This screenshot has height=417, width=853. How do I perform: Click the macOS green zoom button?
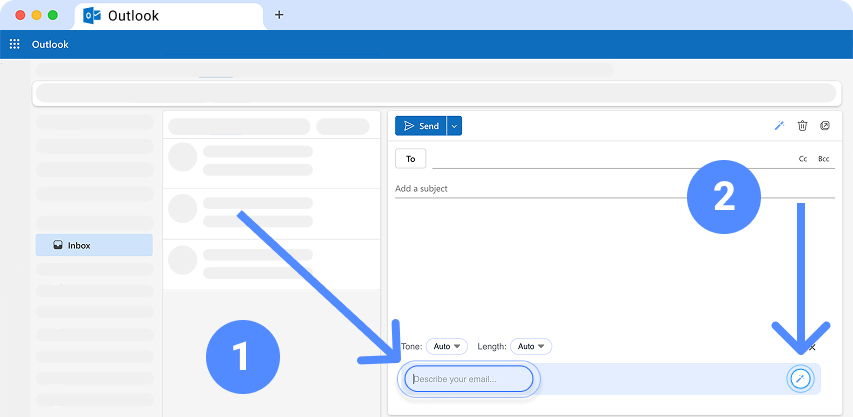[53, 15]
